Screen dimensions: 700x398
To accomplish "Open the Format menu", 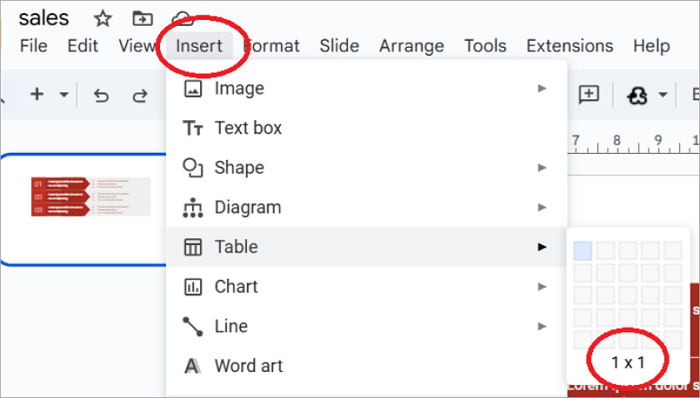I will point(271,46).
